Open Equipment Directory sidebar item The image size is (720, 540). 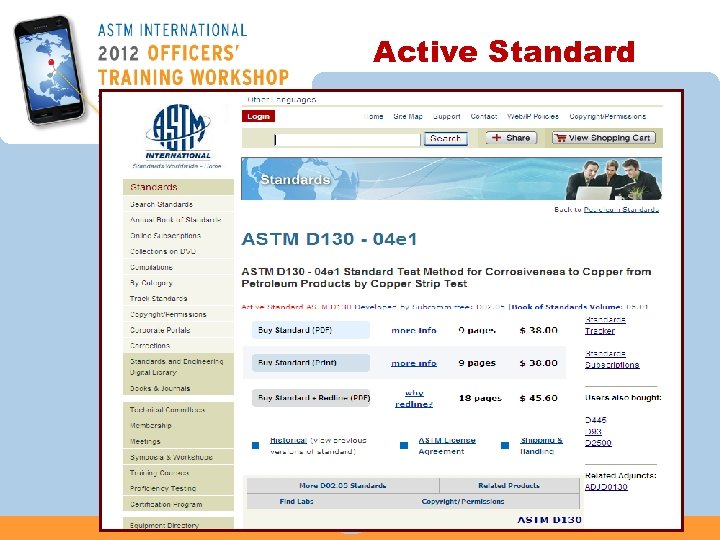click(164, 525)
